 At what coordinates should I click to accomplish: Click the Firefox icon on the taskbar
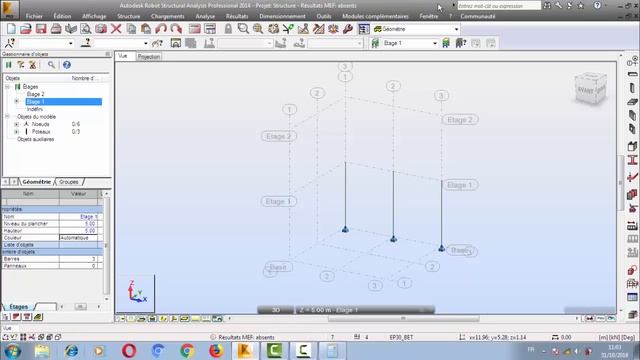coord(216,351)
